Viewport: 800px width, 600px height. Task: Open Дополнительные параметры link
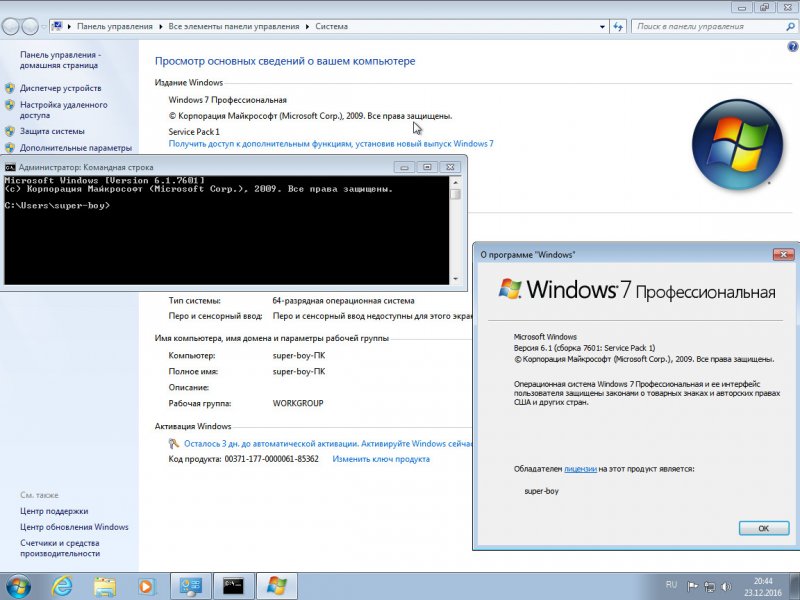[x=76, y=148]
